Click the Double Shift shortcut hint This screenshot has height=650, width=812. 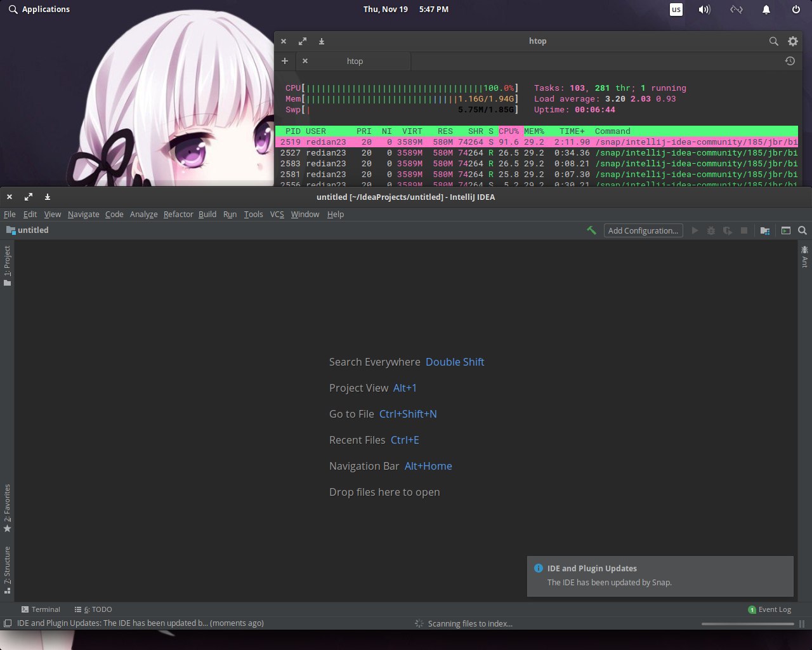tap(455, 362)
